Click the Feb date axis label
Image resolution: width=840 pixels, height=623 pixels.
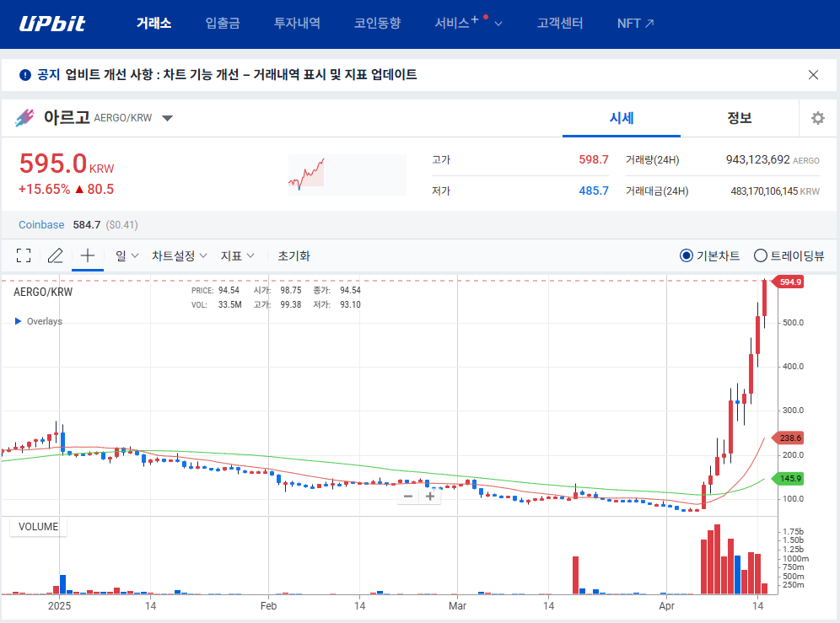point(268,606)
